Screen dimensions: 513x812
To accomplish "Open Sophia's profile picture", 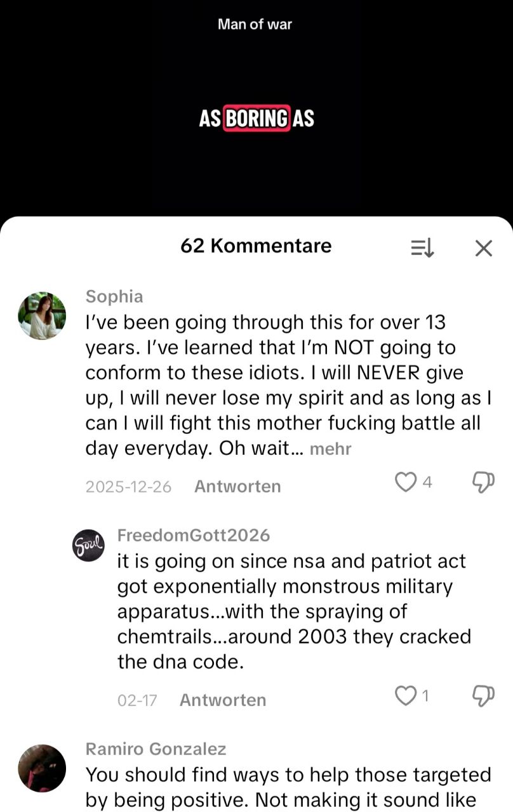I will [x=42, y=316].
